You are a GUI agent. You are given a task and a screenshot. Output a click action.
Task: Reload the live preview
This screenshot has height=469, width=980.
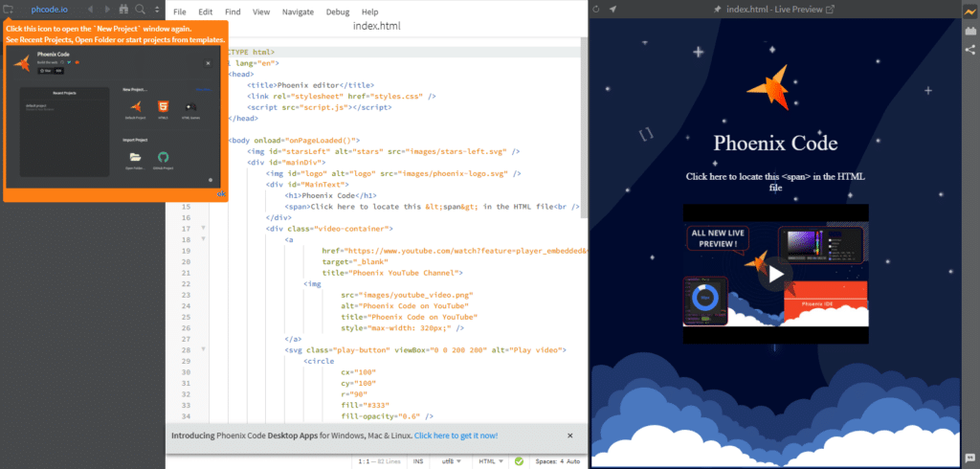595,10
